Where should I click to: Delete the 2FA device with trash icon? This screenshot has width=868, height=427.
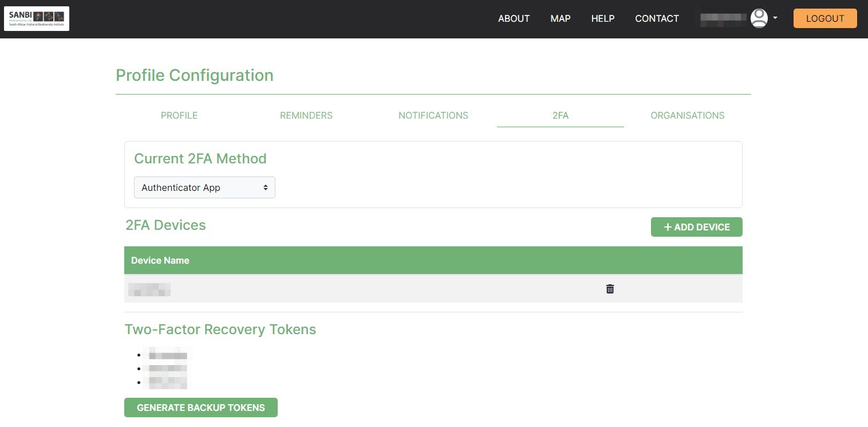point(610,289)
